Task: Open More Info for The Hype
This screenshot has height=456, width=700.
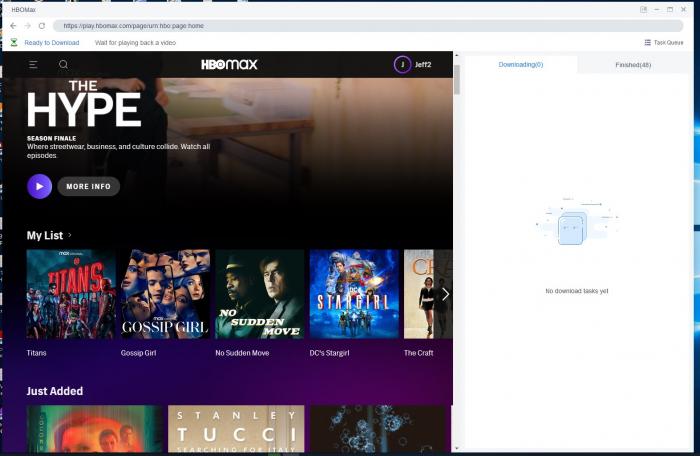Action: tap(88, 186)
